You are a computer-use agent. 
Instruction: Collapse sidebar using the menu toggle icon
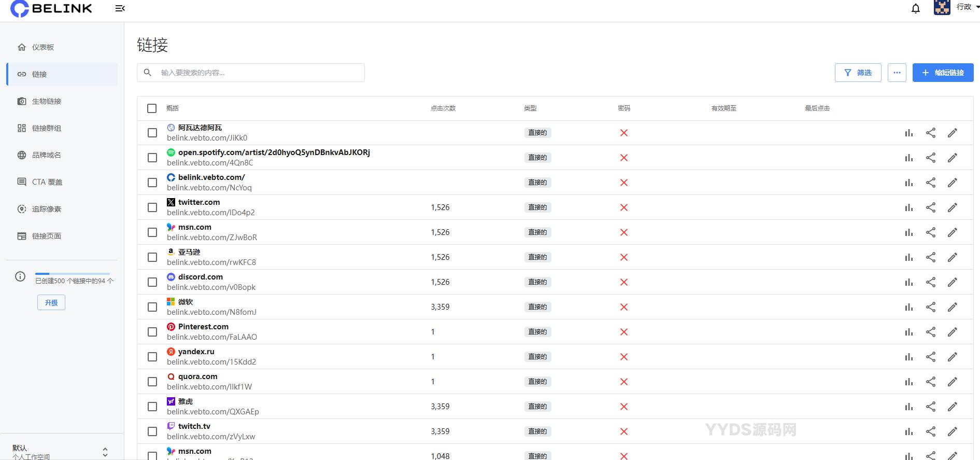(120, 8)
